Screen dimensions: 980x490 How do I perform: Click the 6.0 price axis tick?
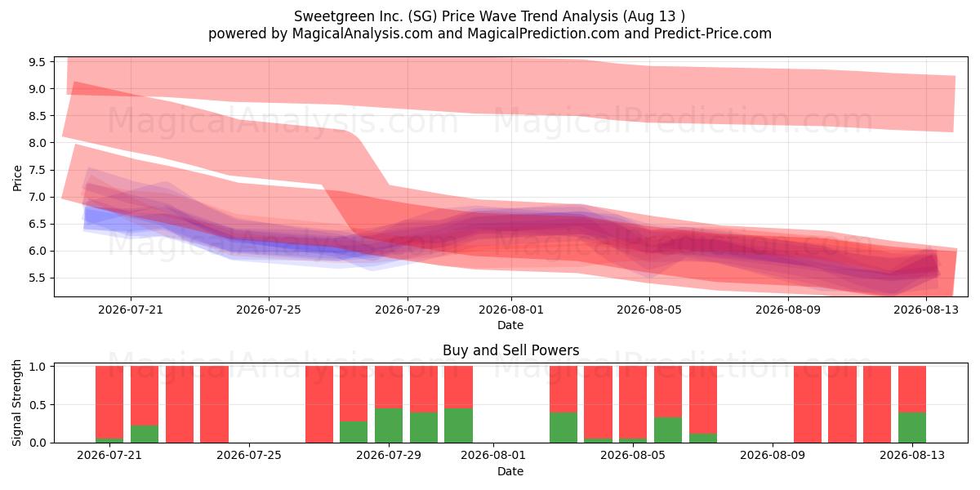(x=39, y=251)
